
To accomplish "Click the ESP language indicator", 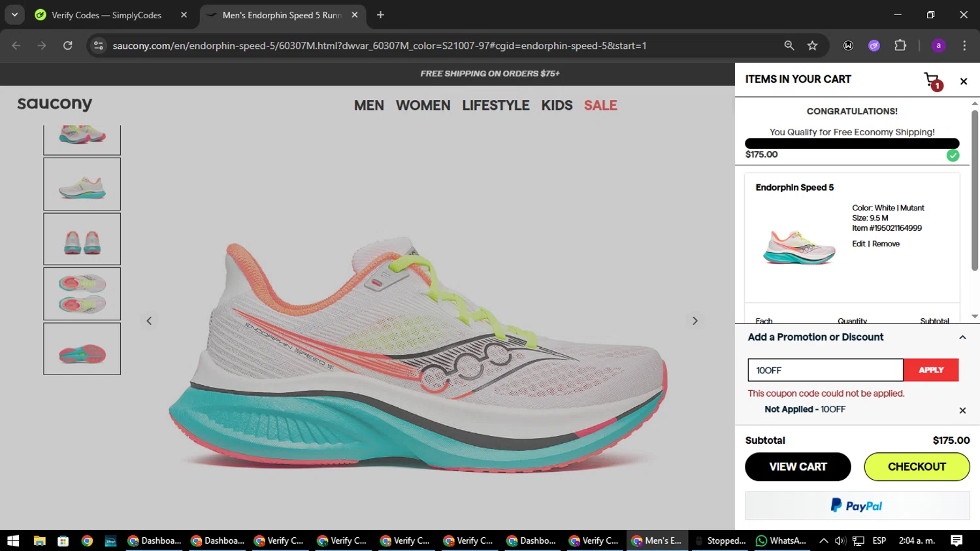I will click(879, 541).
